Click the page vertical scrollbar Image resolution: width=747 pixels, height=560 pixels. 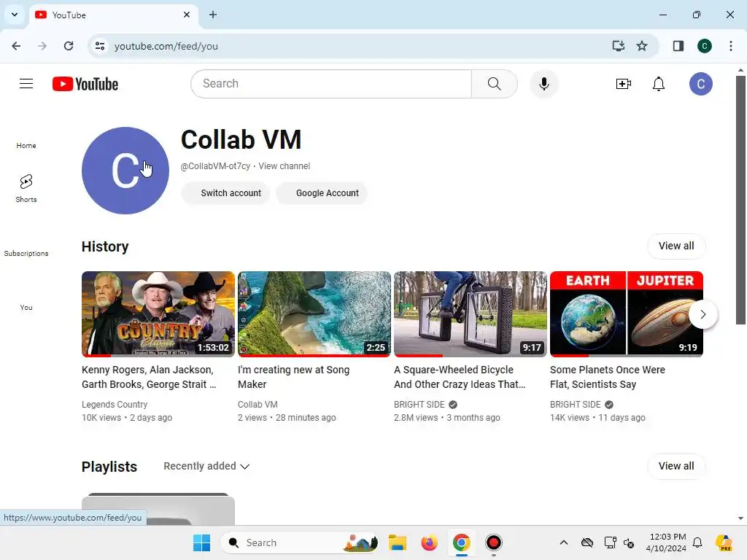point(740,200)
